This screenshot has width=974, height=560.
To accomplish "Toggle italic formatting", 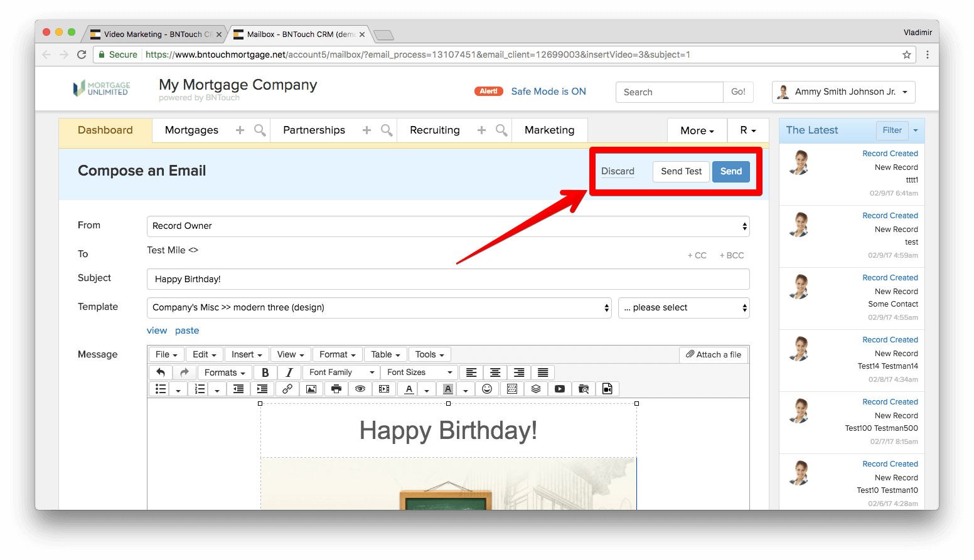I will tap(289, 372).
